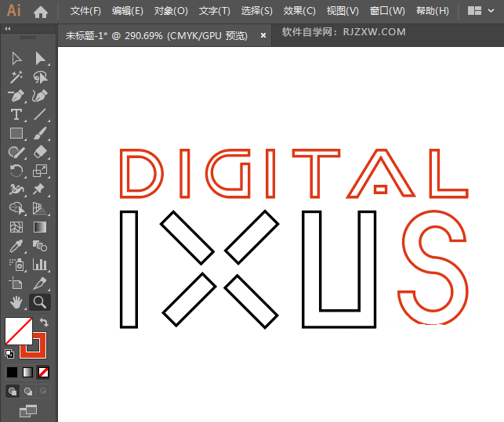Select the Symbol Sprayer tool
Viewport: 504px width, 422px height.
(x=16, y=265)
